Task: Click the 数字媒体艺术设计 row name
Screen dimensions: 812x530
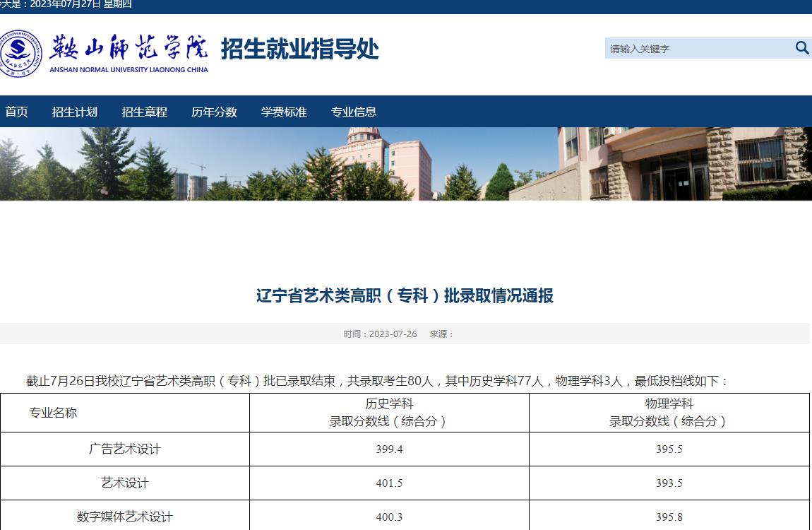Action: (x=125, y=517)
